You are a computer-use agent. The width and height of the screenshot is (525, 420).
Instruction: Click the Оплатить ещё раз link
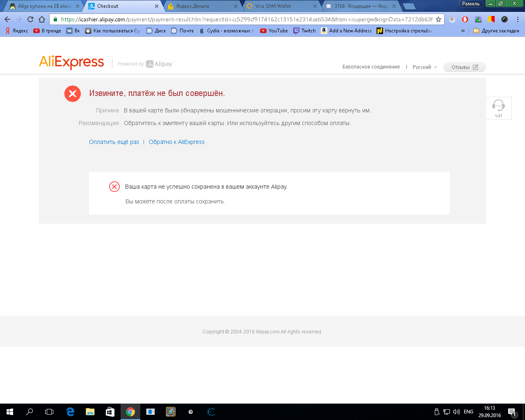click(x=114, y=142)
